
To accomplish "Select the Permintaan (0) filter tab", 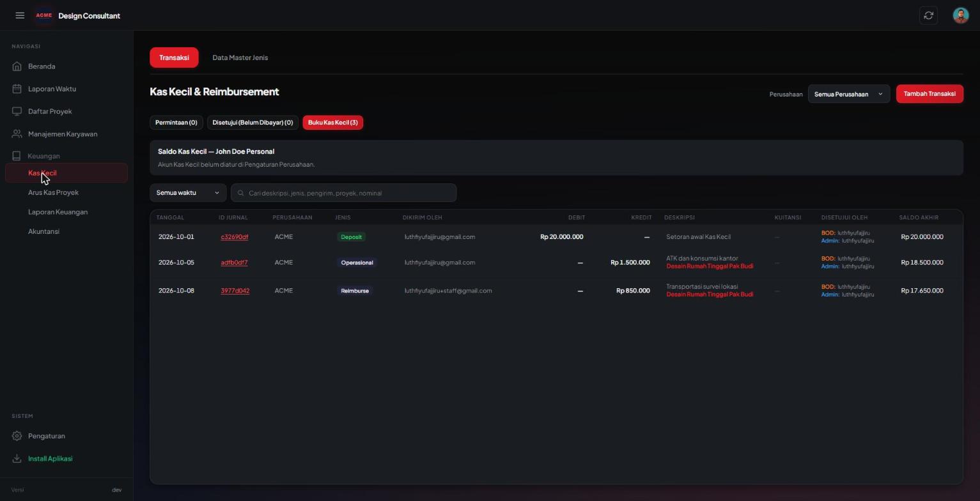I will pyautogui.click(x=176, y=123).
